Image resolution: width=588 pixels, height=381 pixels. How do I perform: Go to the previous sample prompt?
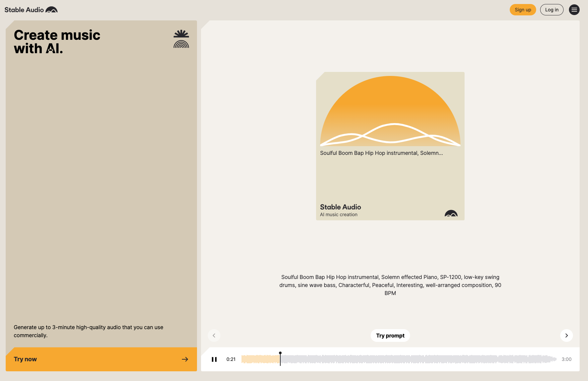214,336
